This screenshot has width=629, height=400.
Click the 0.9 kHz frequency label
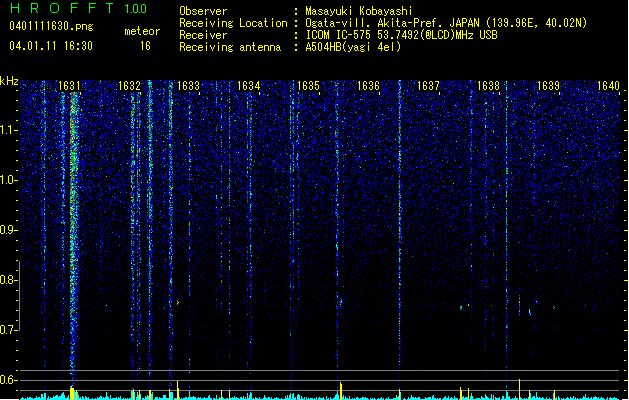tap(8, 230)
